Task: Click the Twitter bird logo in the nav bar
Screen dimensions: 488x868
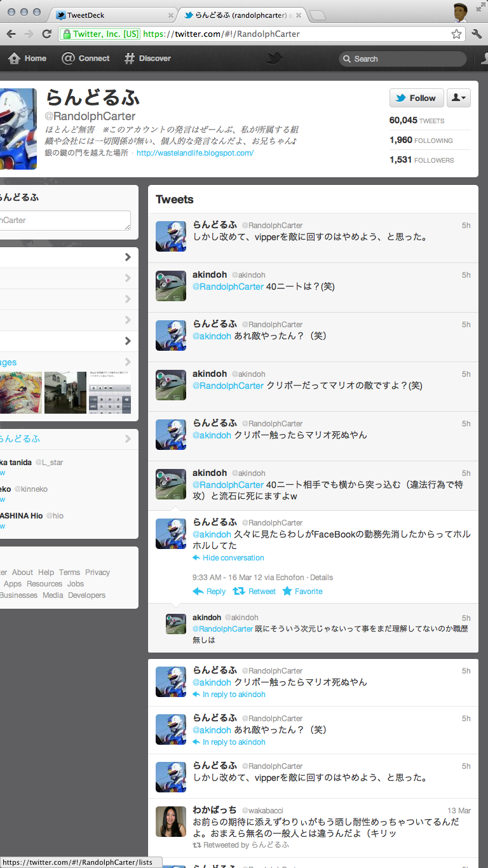Action: pos(274,58)
